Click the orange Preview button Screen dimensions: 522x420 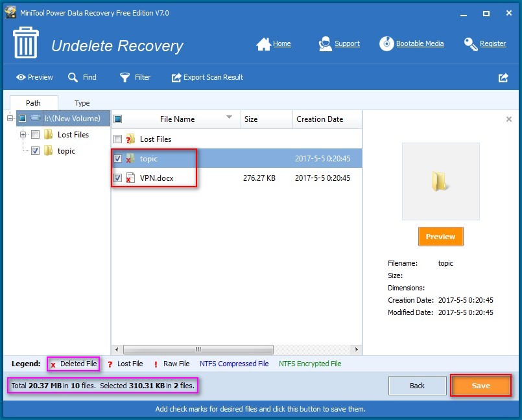(440, 237)
